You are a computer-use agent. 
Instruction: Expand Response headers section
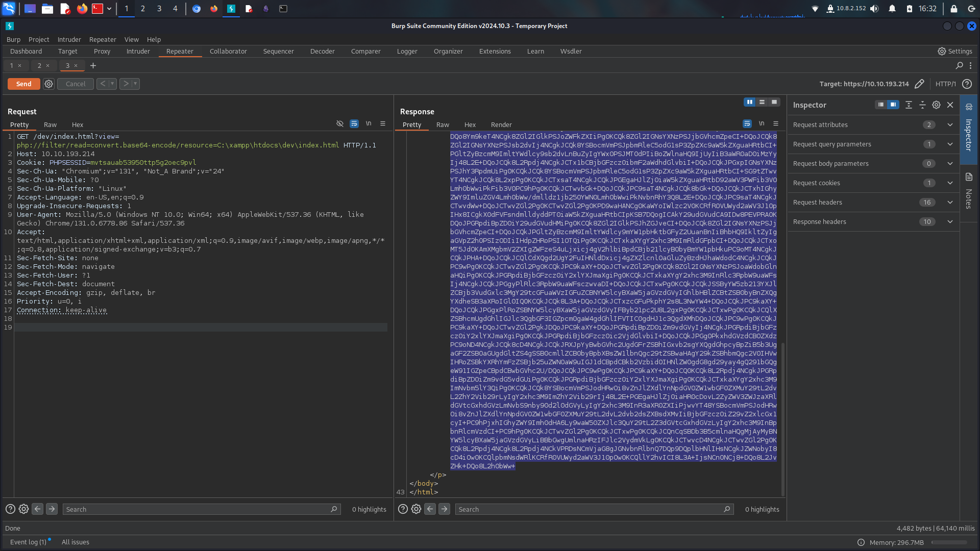873,222
